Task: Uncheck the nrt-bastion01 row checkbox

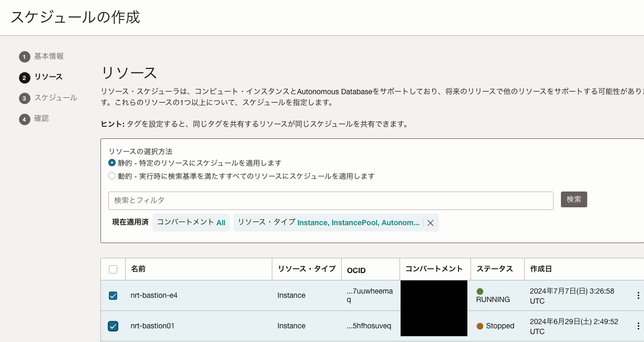Action: pos(113,326)
